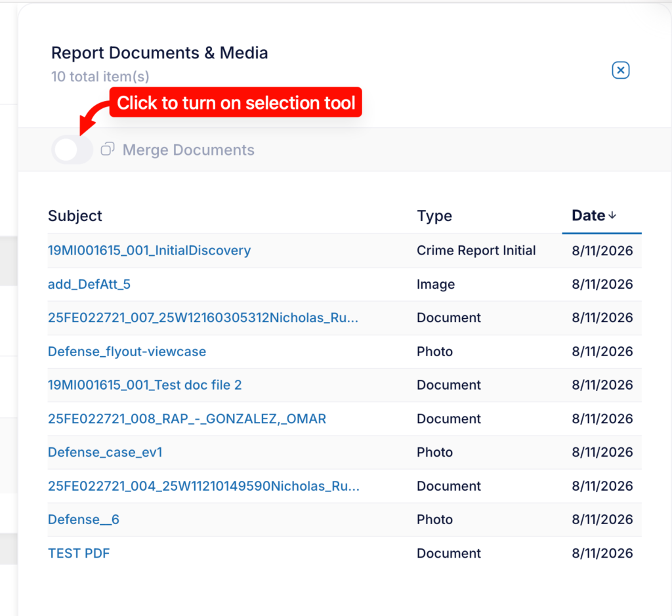672x616 pixels.
Task: Open the add_DefAtt_5 image
Action: 89,284
